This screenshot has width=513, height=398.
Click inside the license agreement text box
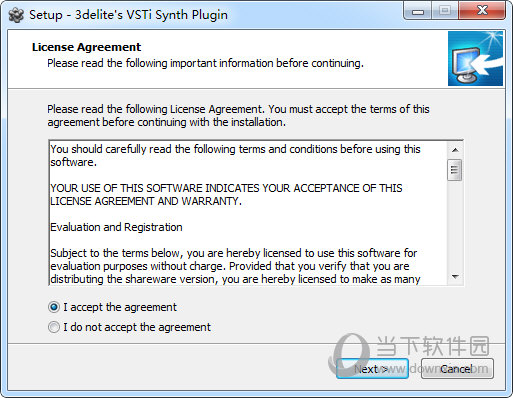click(248, 213)
